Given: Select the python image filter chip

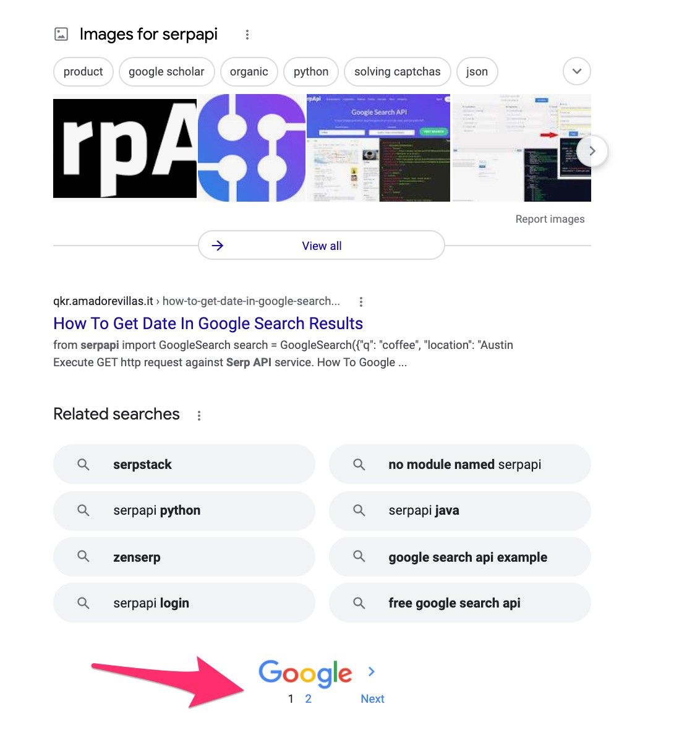Looking at the screenshot, I should tap(311, 72).
